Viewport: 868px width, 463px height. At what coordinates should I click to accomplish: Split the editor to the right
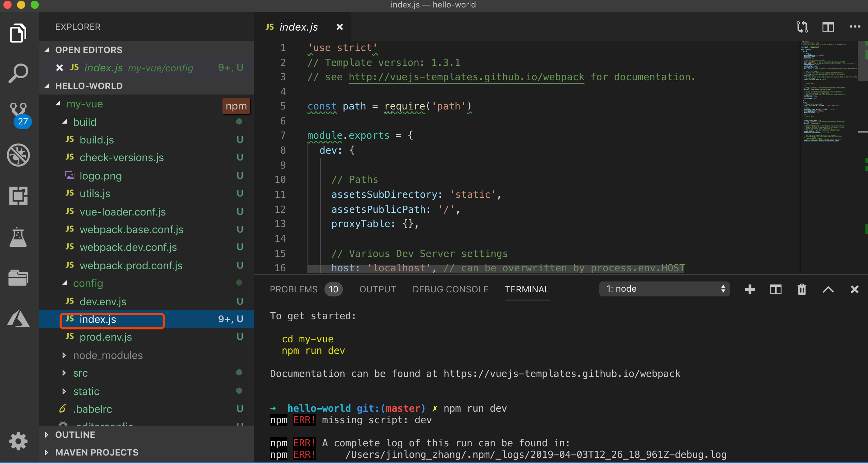click(x=828, y=27)
